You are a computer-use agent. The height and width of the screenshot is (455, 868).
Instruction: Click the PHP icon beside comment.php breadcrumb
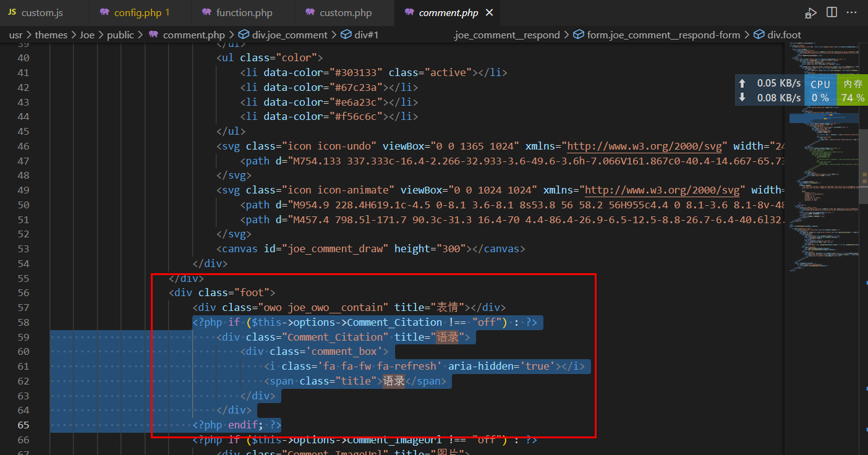pos(153,35)
